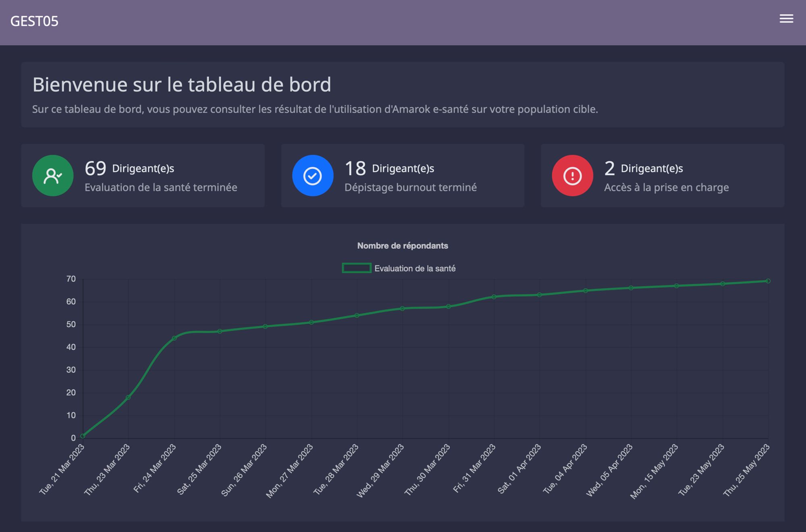
Task: Click the green legend color box
Action: point(356,268)
